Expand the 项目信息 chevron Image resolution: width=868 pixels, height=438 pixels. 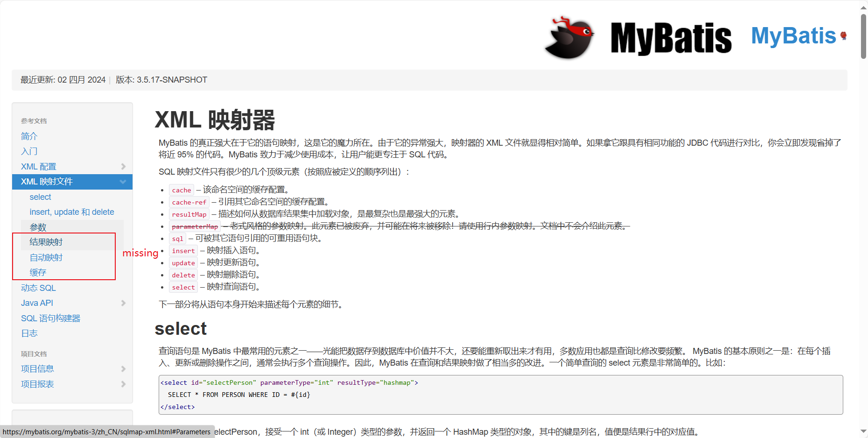coord(123,369)
